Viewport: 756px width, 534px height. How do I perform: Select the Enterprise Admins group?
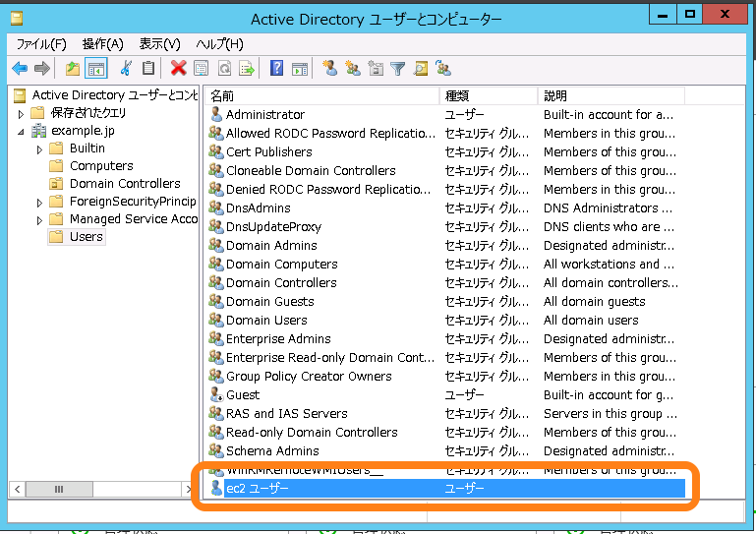point(446,338)
